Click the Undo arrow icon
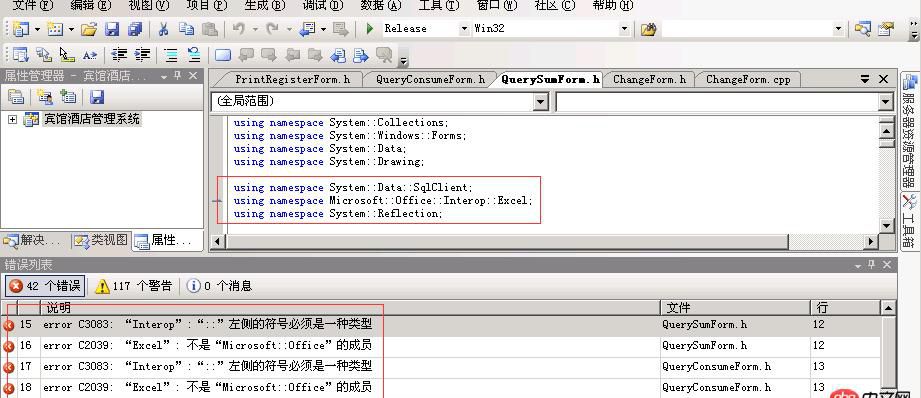The height and width of the screenshot is (398, 921). tap(238, 28)
